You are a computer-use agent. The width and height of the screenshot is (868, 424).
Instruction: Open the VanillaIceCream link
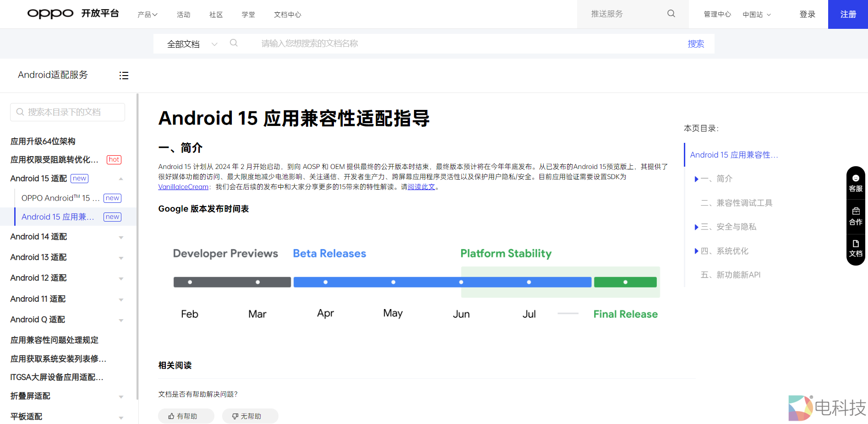pyautogui.click(x=183, y=187)
